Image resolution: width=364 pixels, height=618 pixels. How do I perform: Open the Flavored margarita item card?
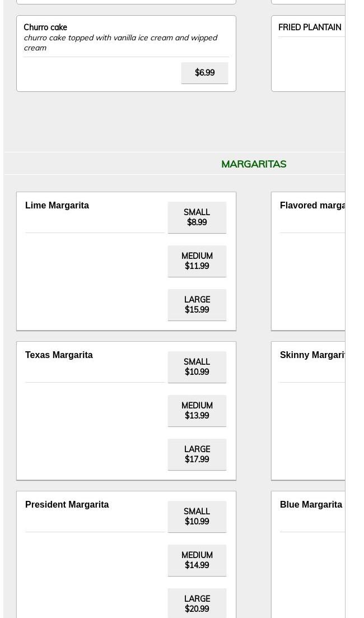coord(308,261)
